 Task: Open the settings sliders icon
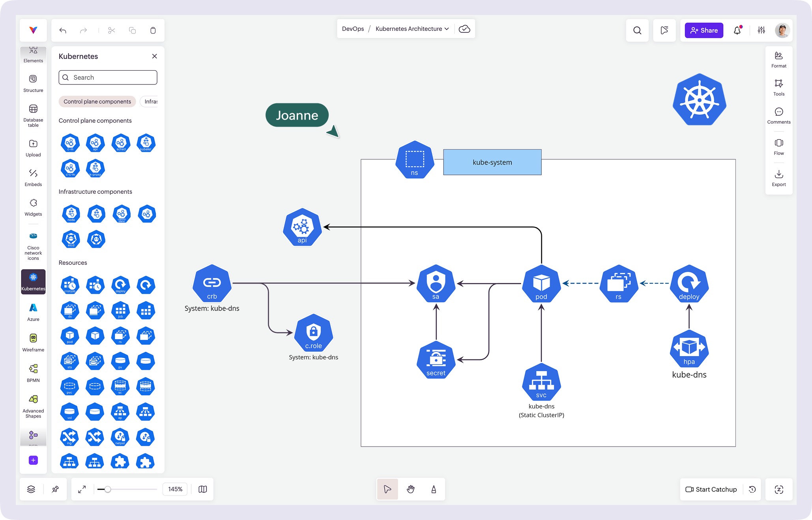[761, 30]
